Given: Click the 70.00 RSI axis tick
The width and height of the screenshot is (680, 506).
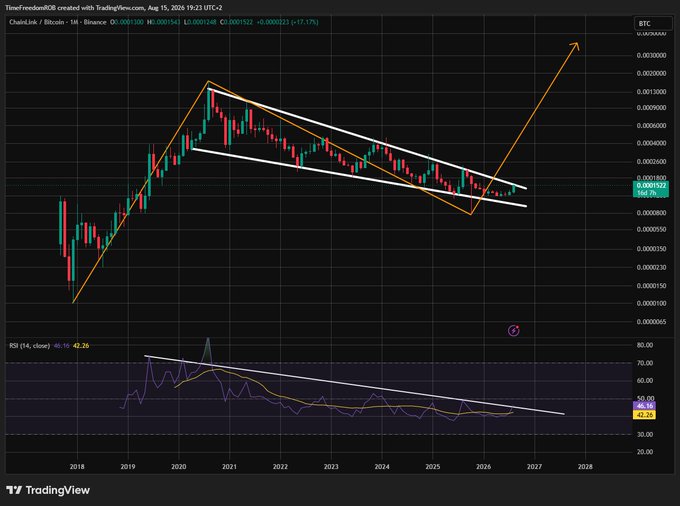Looking at the screenshot, I should click(x=645, y=363).
